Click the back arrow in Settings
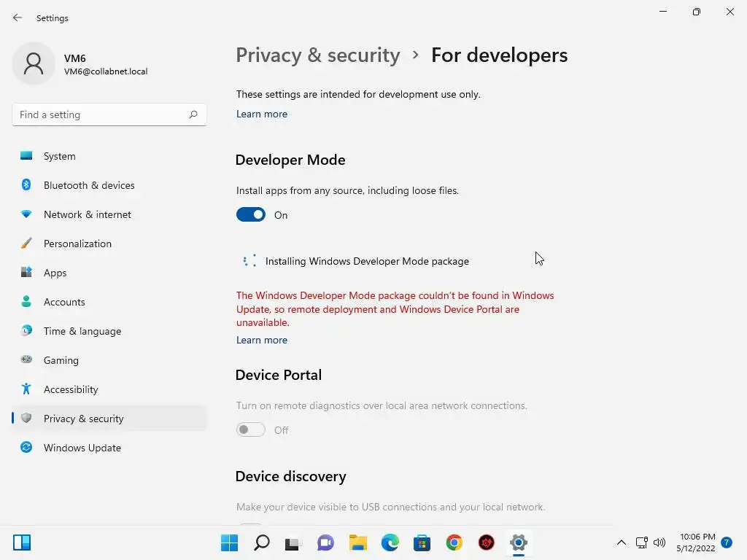Screen dimensions: 747x560 pos(18,17)
